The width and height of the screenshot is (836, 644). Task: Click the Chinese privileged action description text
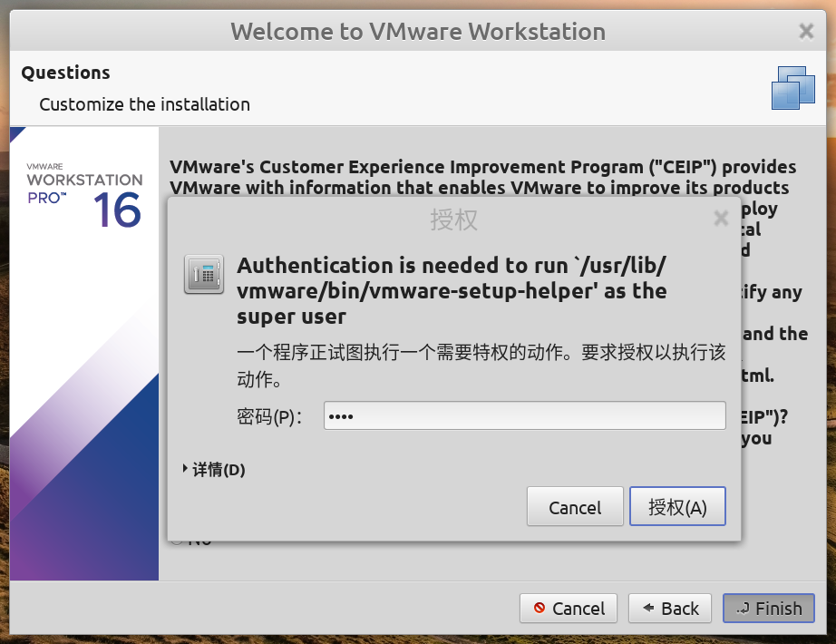(x=481, y=366)
